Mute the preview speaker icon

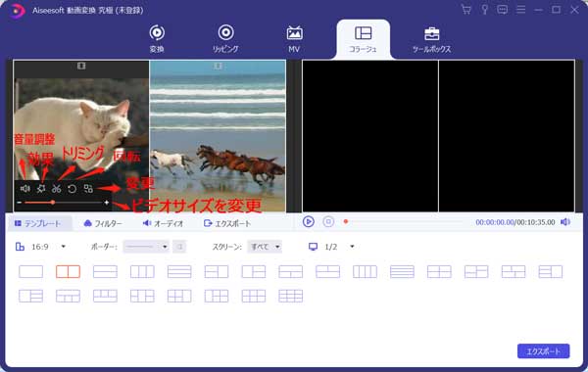point(565,222)
